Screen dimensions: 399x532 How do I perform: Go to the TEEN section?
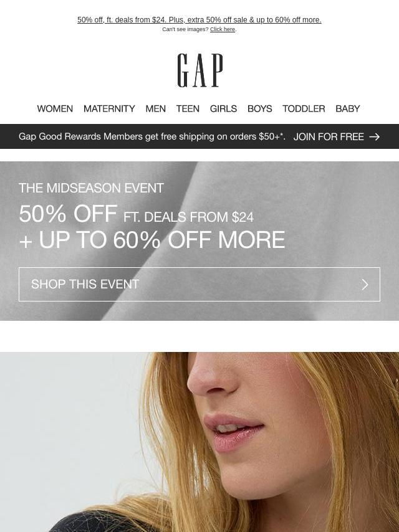pyautogui.click(x=188, y=108)
